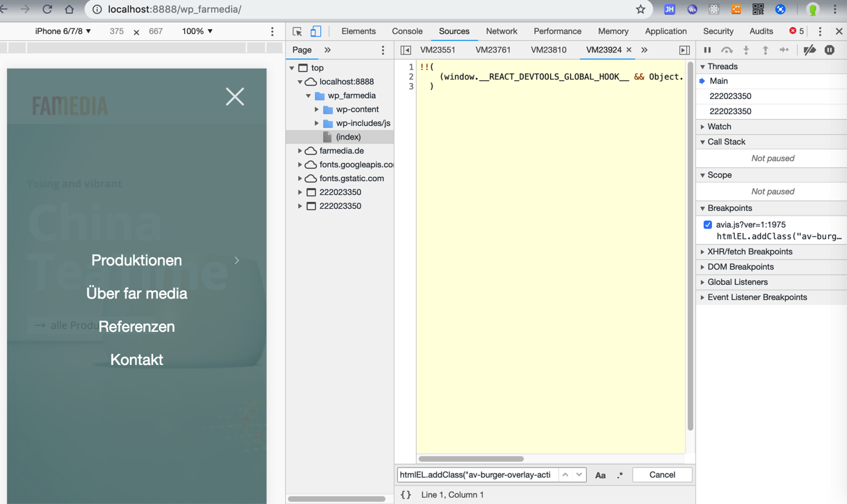Hide the navigator sidebar
Screen dimensions: 847x504
coord(406,50)
